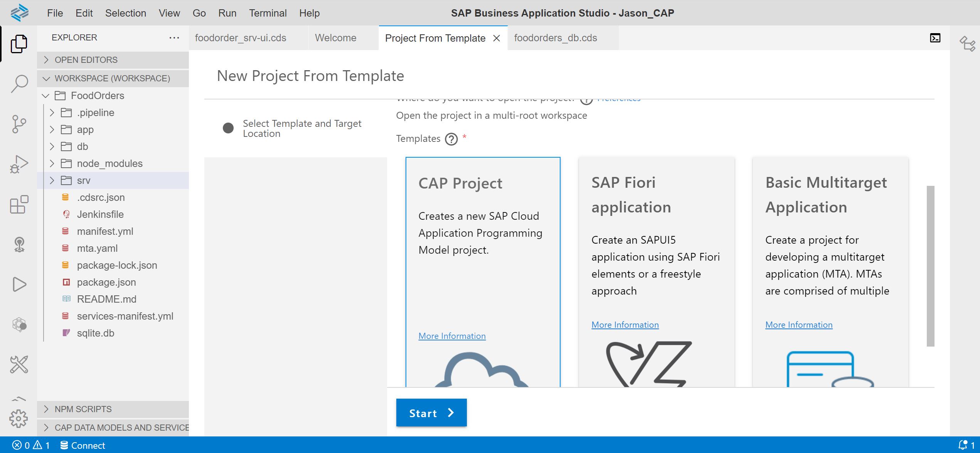This screenshot has width=980, height=453.
Task: Click Select Template and Target Location step
Action: pyautogui.click(x=302, y=128)
